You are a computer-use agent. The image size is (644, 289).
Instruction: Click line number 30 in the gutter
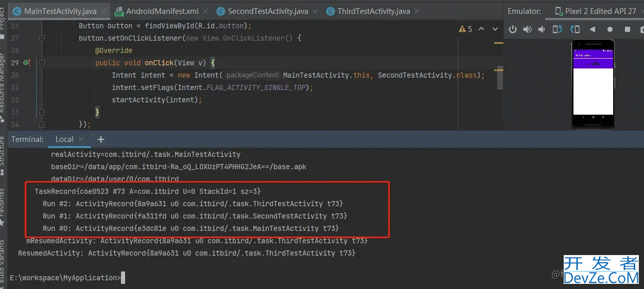(x=14, y=75)
